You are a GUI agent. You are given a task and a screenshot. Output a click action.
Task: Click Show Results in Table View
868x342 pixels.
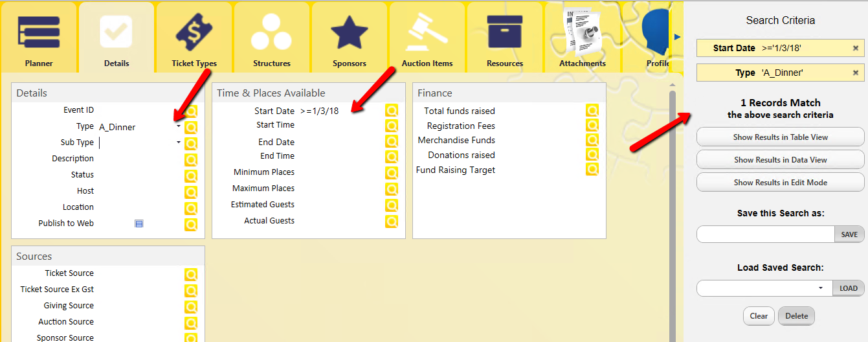(780, 137)
